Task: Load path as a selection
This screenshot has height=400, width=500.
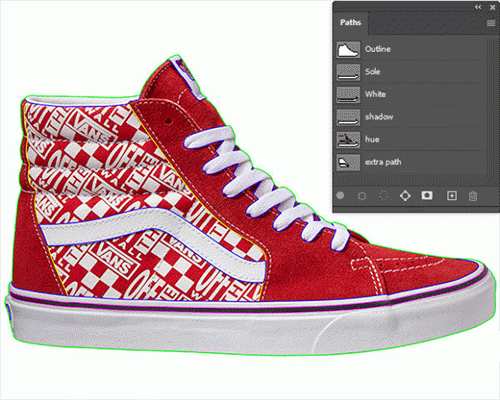Action: [384, 196]
